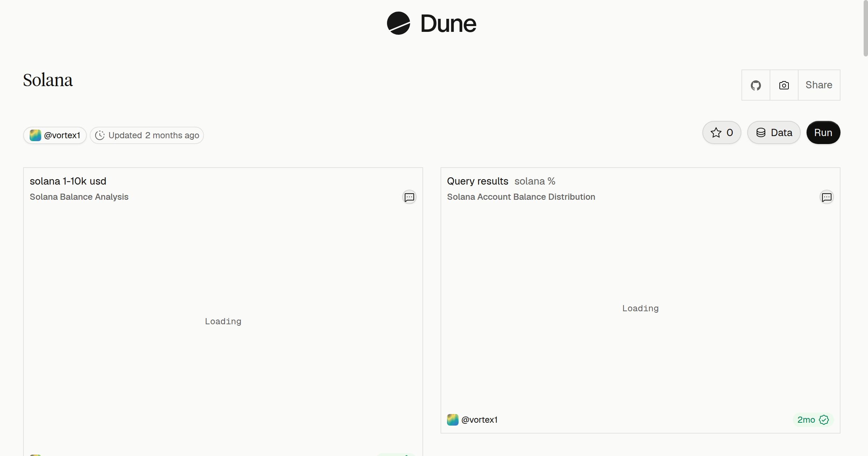Open @vortex1 link in Query results panel

tap(480, 420)
